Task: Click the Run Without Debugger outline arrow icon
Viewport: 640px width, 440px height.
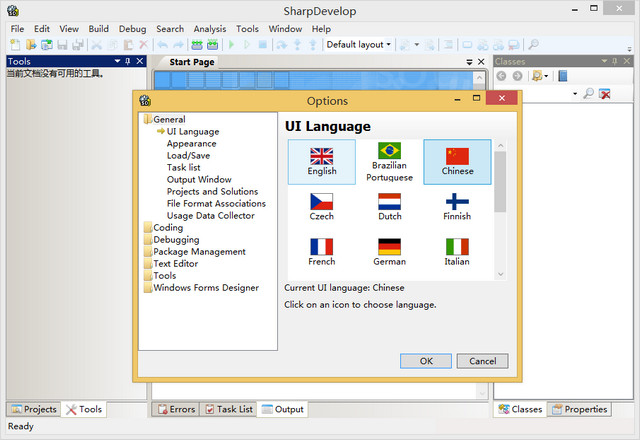Action: 247,44
